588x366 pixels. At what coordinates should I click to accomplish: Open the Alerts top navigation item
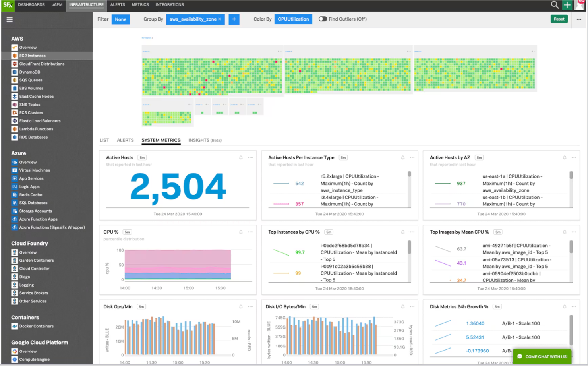point(118,5)
